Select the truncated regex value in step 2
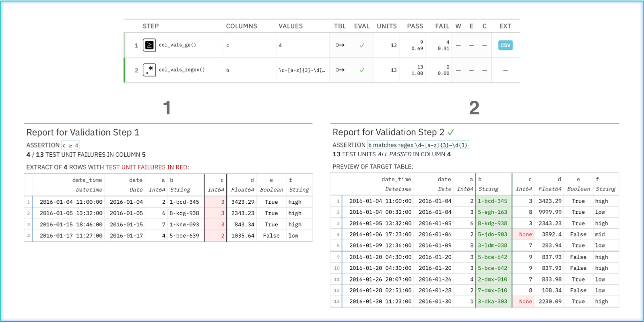This screenshot has height=323, width=644. coord(302,70)
